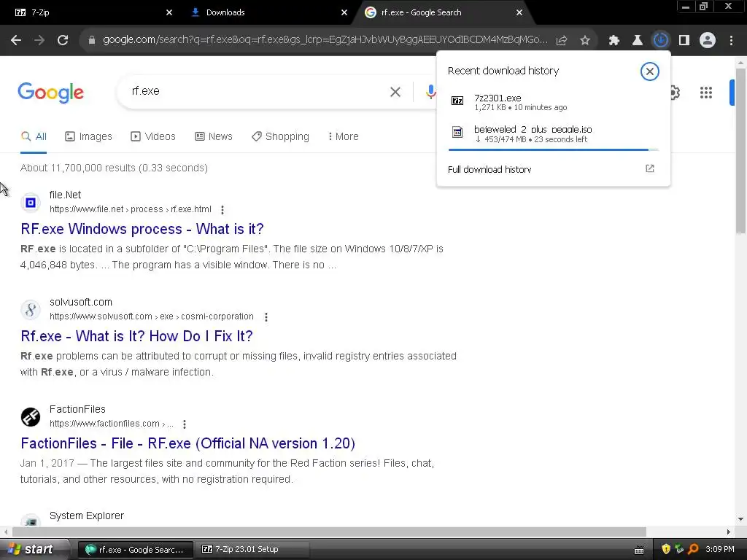Open more options for FactionFiles result
Screen dimensions: 747x560
point(185,424)
